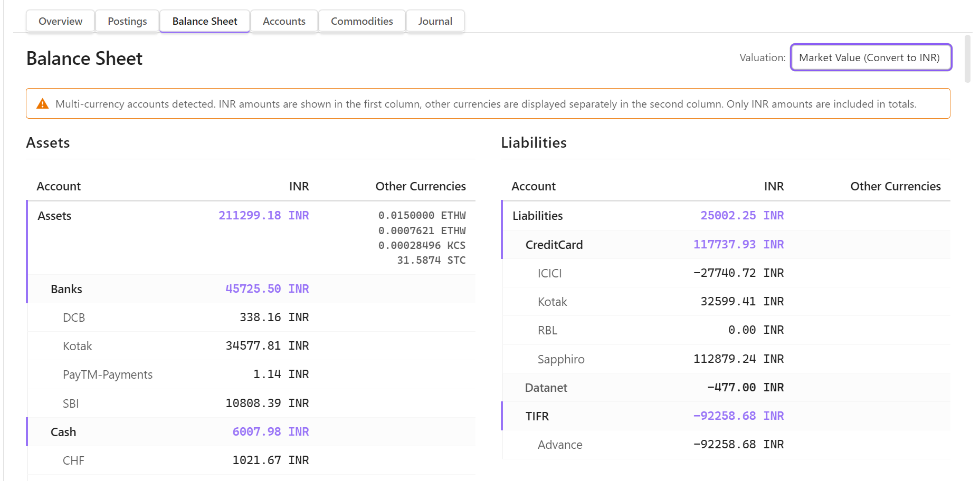Click the Liabilities total 25002.25 INR
980x481 pixels.
[x=741, y=216]
